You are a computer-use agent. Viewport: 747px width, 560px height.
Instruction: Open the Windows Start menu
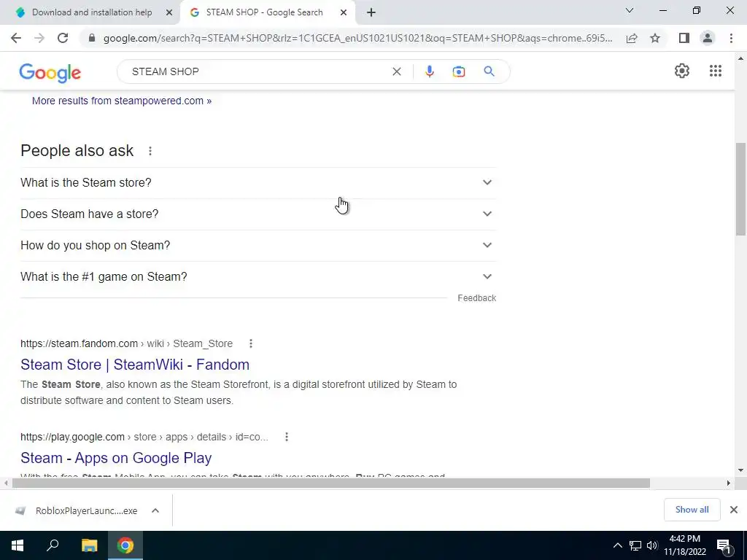pyautogui.click(x=18, y=545)
